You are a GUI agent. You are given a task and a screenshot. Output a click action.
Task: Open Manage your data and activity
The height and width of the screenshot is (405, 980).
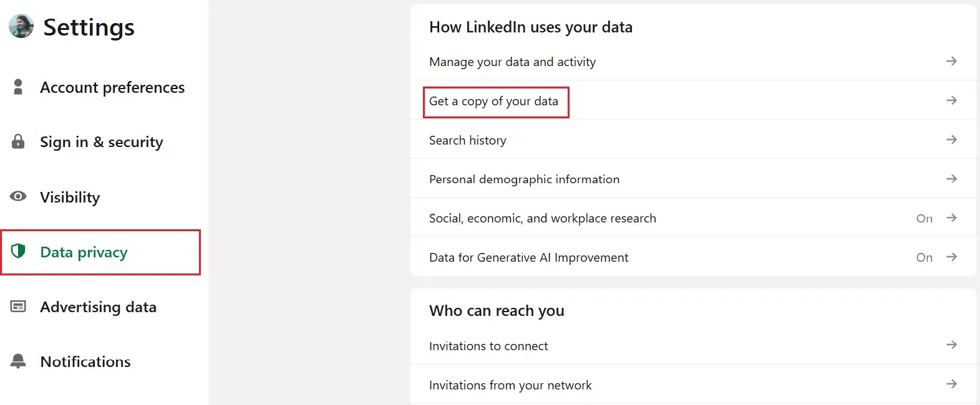512,62
